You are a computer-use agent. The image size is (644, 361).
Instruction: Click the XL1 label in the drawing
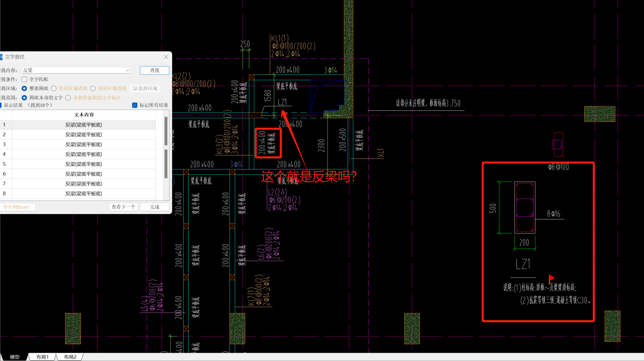(381, 153)
